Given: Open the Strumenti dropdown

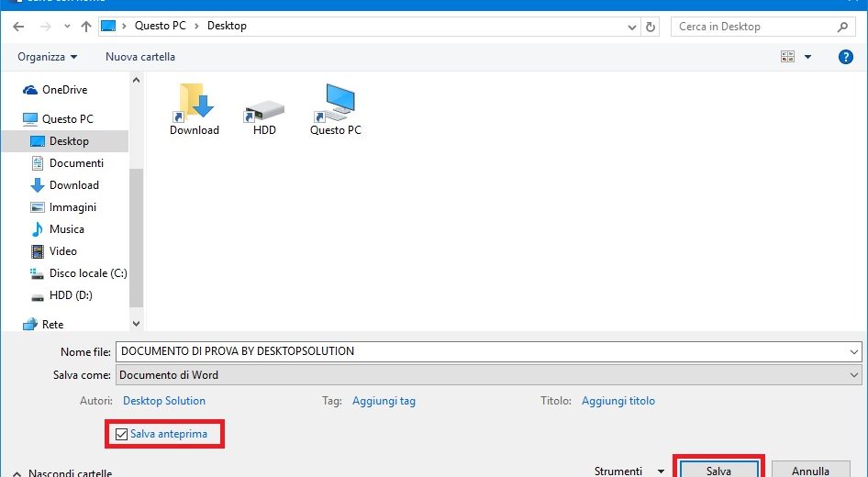Looking at the screenshot, I should 629,471.
